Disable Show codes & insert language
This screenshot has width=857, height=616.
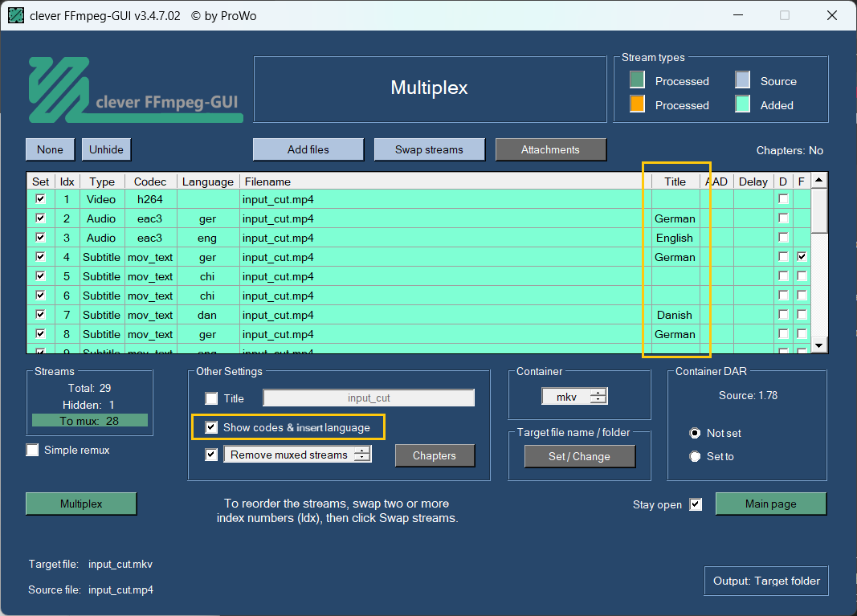[x=211, y=427]
